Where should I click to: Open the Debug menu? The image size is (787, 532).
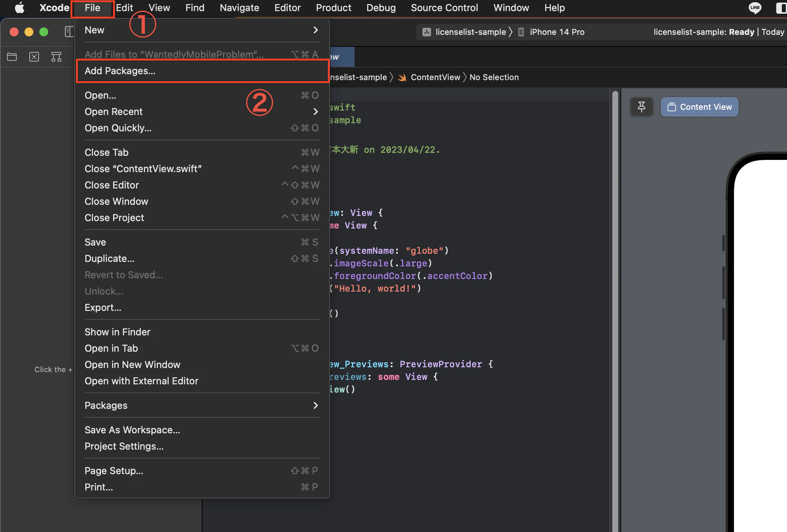(381, 8)
